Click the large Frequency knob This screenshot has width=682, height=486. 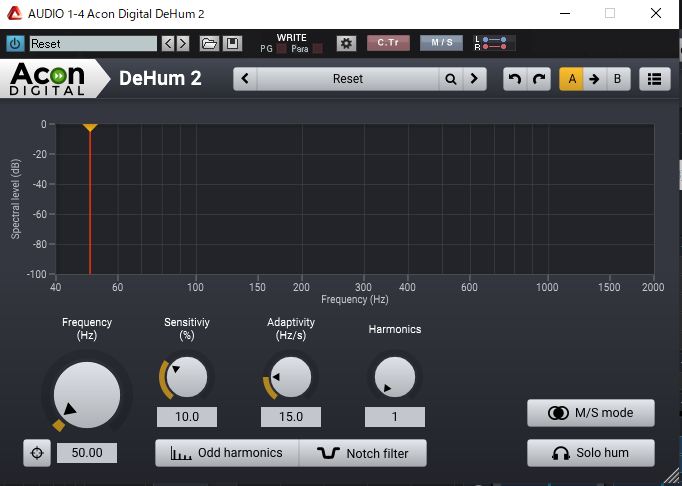pyautogui.click(x=87, y=395)
